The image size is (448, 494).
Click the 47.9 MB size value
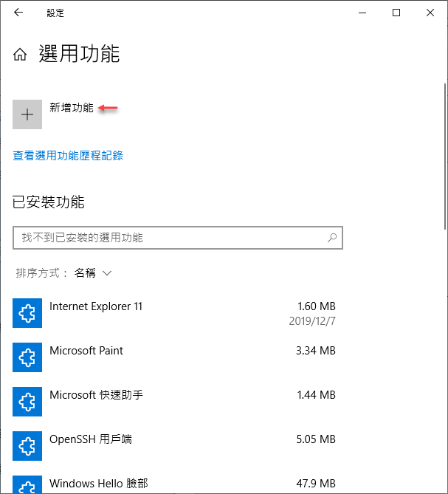coord(316,483)
